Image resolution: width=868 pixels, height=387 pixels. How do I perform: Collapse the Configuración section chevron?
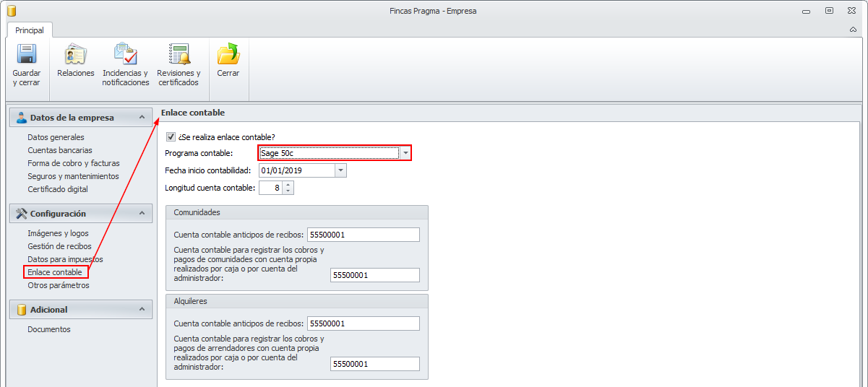tap(142, 214)
